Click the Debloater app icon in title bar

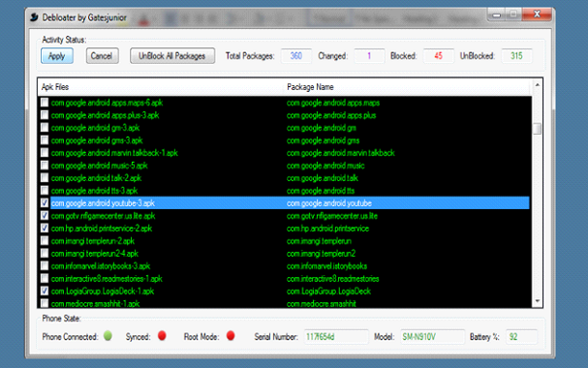(x=34, y=17)
